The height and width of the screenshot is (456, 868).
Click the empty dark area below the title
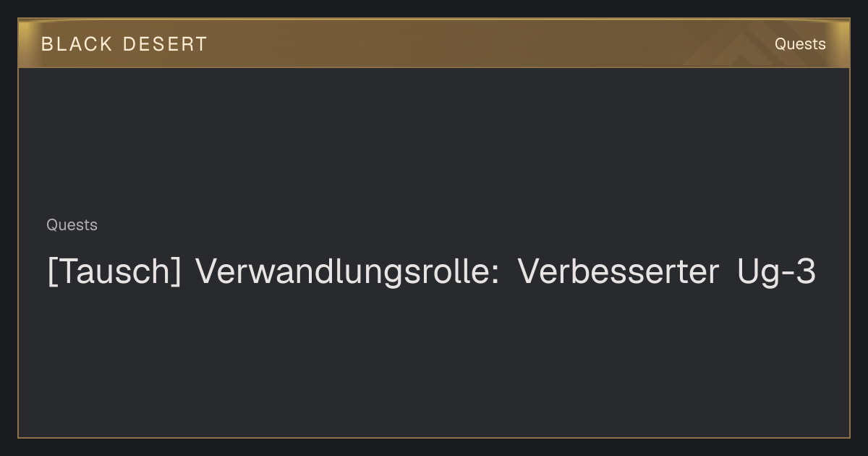(x=434, y=362)
